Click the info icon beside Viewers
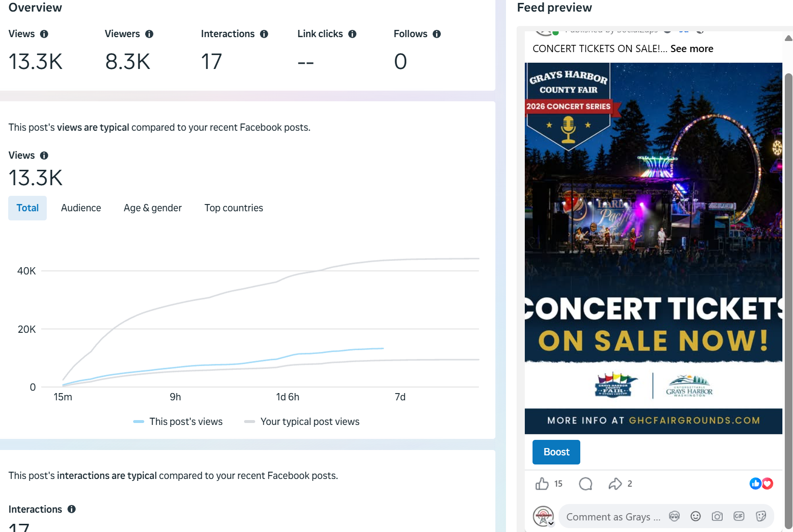The image size is (793, 532). pyautogui.click(x=149, y=34)
